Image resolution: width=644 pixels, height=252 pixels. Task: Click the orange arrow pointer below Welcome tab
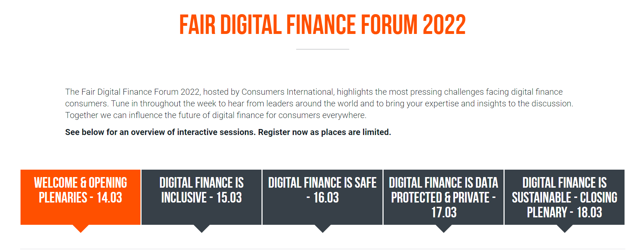click(81, 228)
